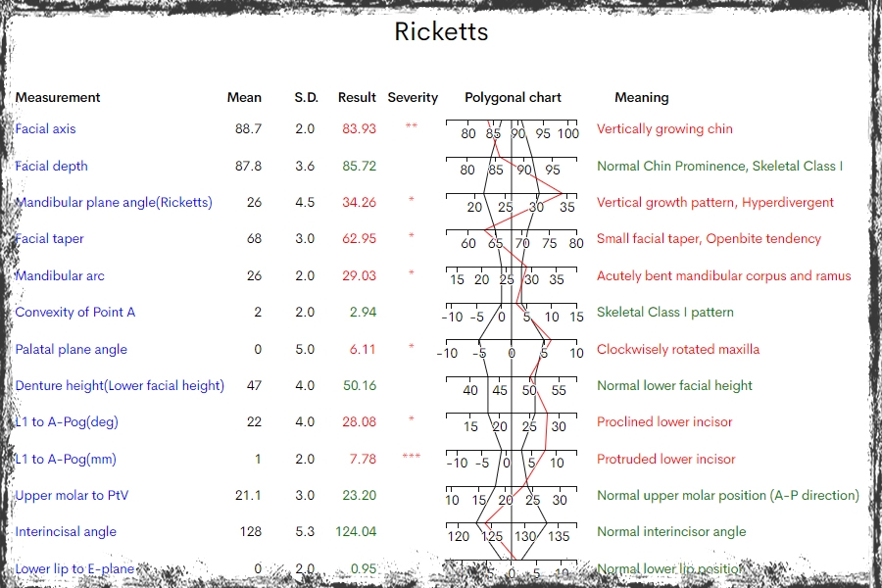Click the Facial axis measurement link
This screenshot has width=882, height=588.
(45, 129)
